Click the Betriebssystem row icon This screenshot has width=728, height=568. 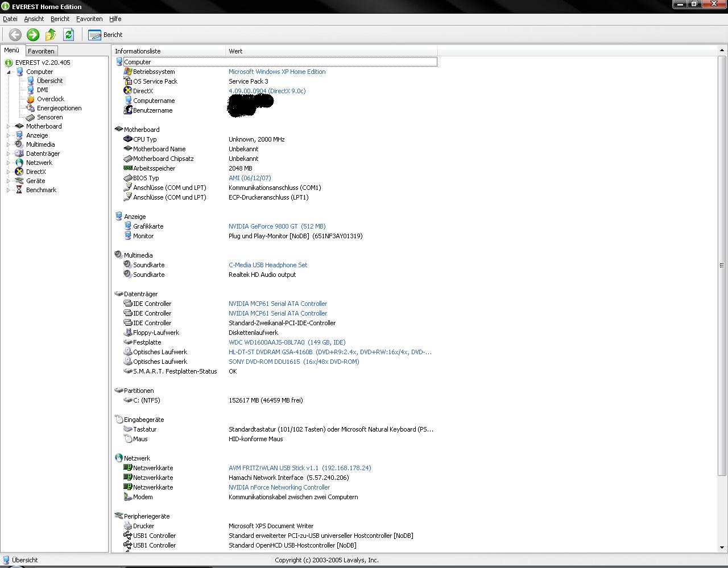[128, 72]
